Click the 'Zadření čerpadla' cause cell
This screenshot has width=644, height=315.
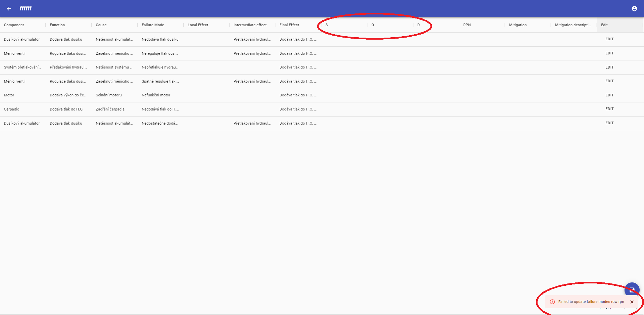tap(110, 109)
